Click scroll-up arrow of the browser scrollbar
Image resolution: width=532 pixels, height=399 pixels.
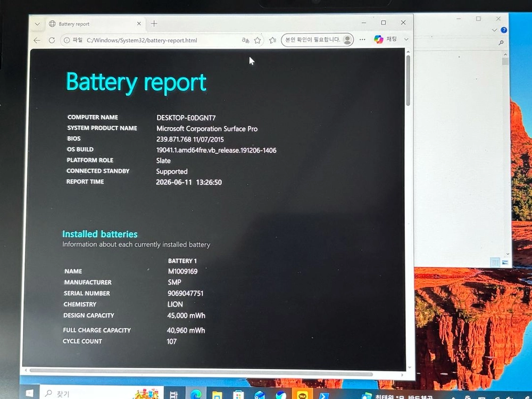point(408,52)
